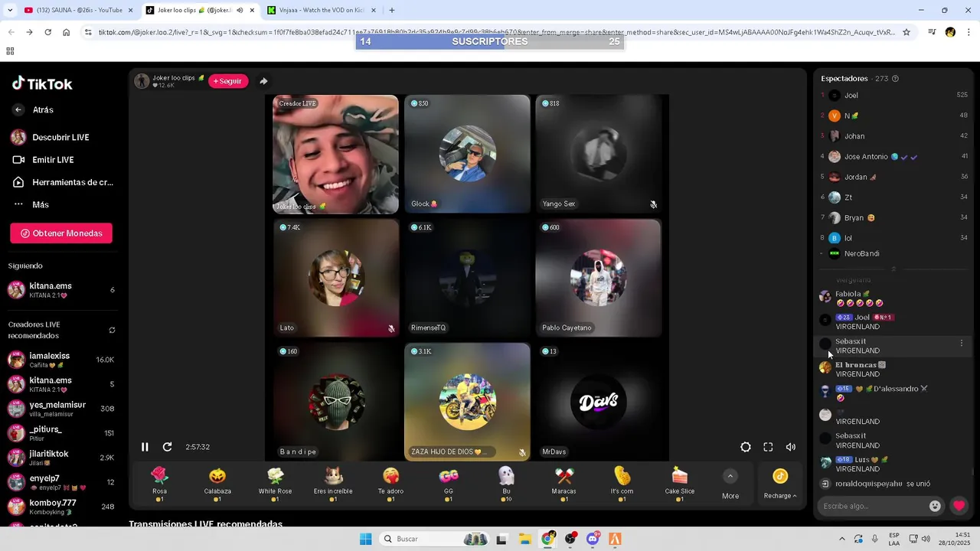Send the Cake Slice gift
This screenshot has height=551, width=980.
680,484
